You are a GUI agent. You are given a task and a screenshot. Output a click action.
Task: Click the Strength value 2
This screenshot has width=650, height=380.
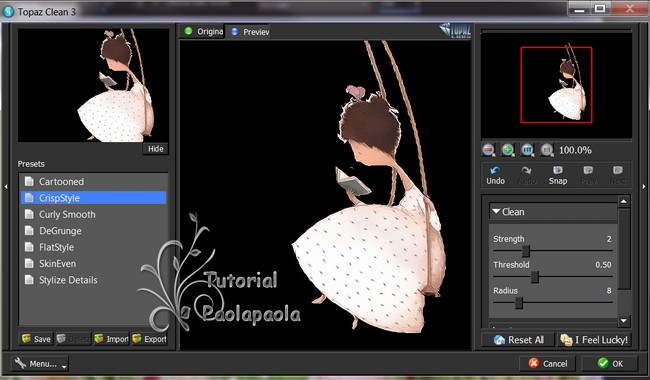[609, 239]
